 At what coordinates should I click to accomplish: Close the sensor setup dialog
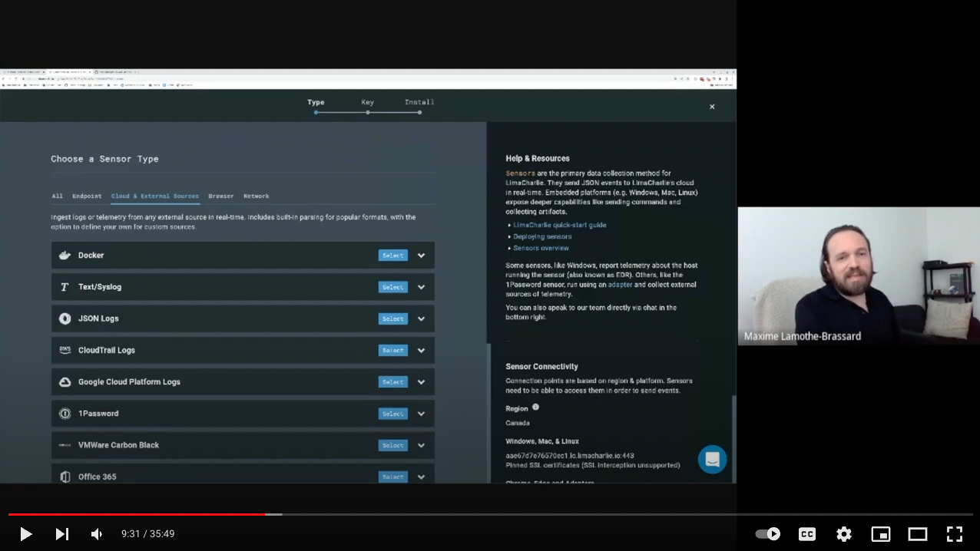[x=712, y=107]
